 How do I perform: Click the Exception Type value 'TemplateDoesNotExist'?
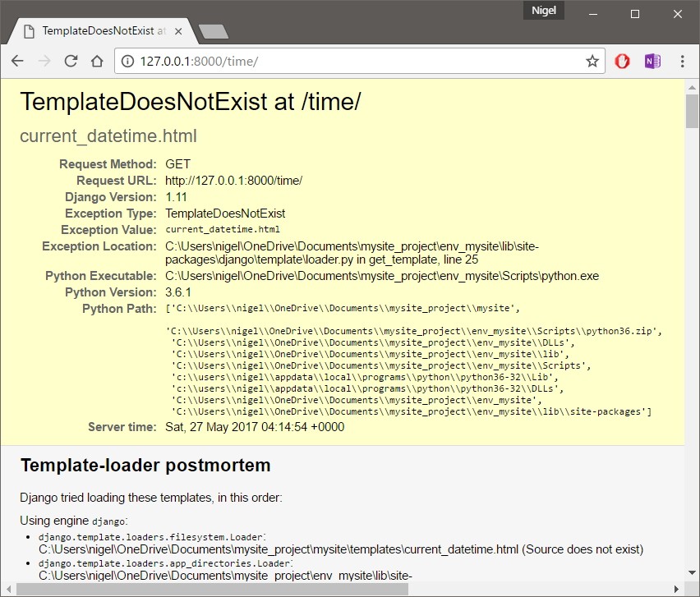click(x=225, y=214)
